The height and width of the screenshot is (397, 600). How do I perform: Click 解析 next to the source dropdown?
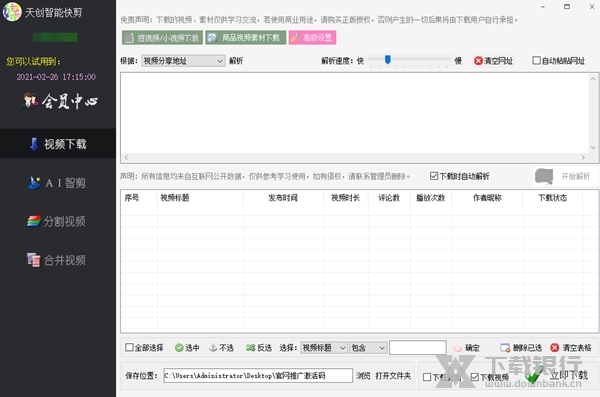[x=236, y=61]
